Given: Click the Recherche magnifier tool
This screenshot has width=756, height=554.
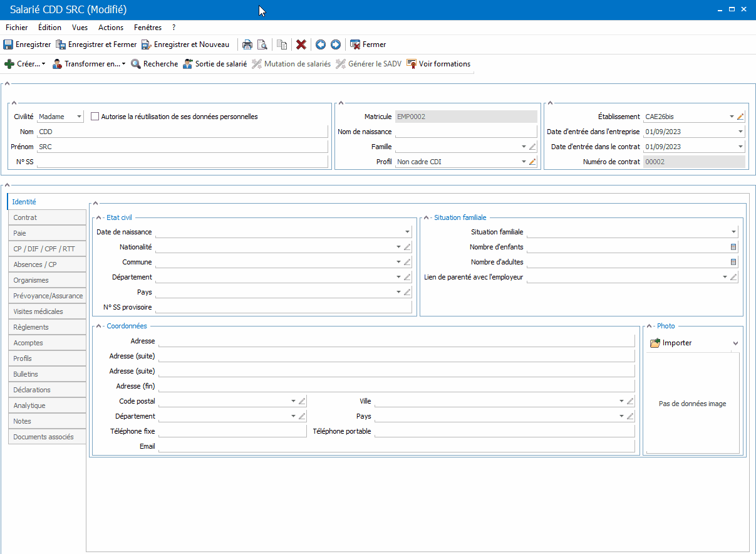Looking at the screenshot, I should [x=154, y=64].
